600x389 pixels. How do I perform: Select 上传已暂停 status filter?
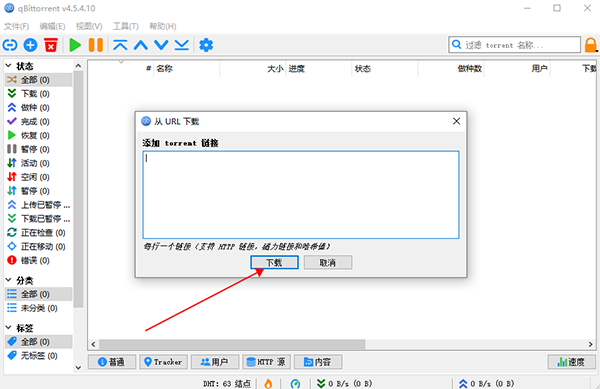tap(38, 205)
